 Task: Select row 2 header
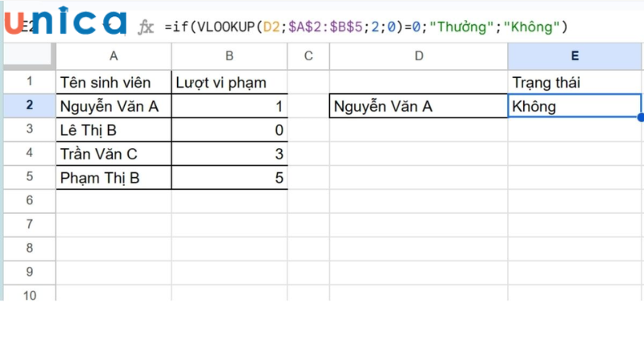click(x=30, y=105)
